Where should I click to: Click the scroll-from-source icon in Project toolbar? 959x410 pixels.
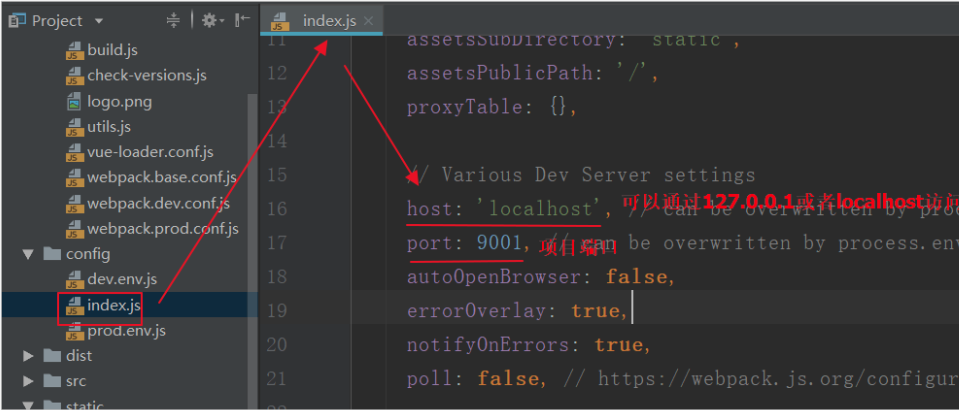tap(174, 21)
